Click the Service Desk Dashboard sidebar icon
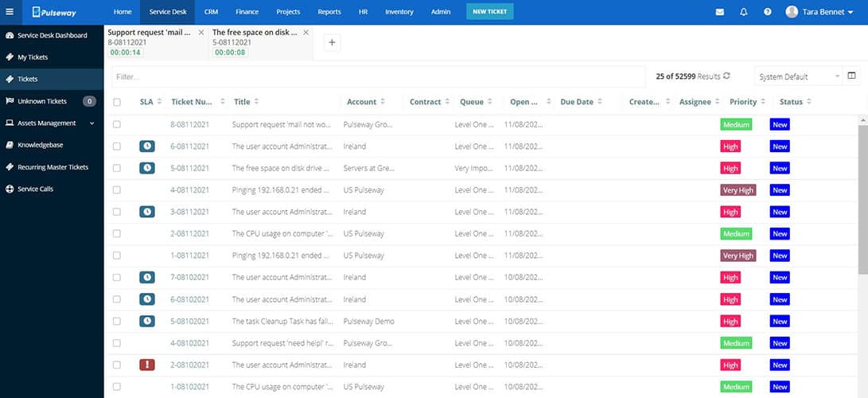The height and width of the screenshot is (398, 868). point(10,36)
